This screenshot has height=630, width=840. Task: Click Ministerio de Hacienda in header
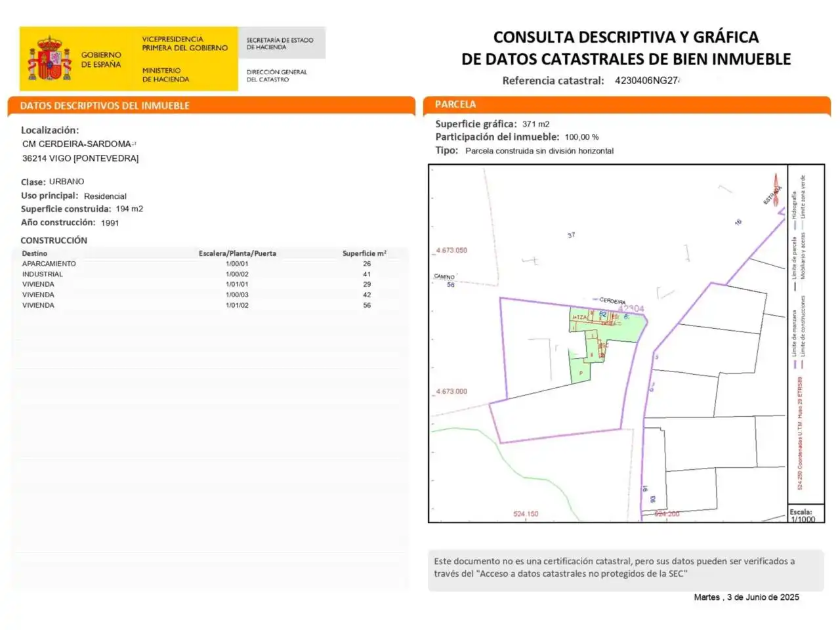tap(165, 75)
